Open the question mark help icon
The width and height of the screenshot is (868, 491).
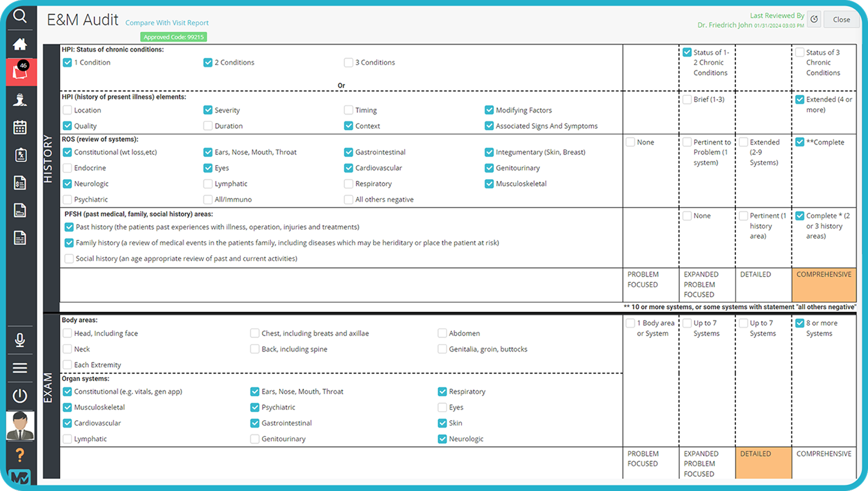click(20, 455)
